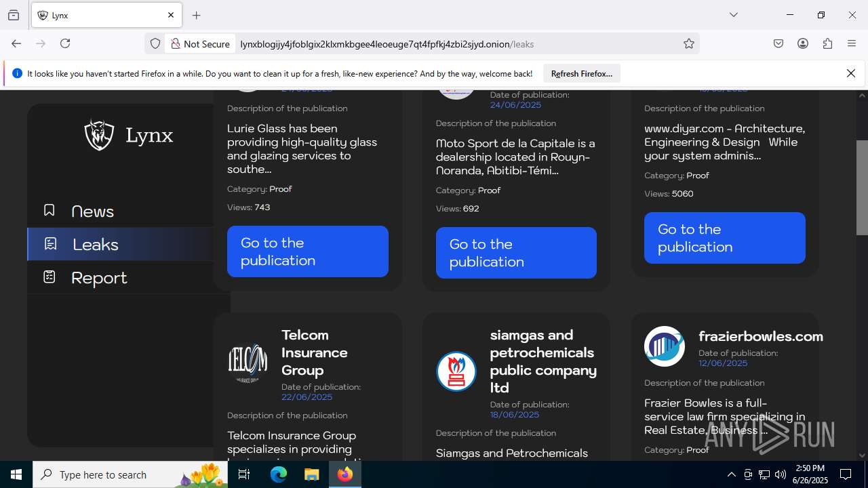
Task: Close the Lynx browser tab
Action: point(171,15)
